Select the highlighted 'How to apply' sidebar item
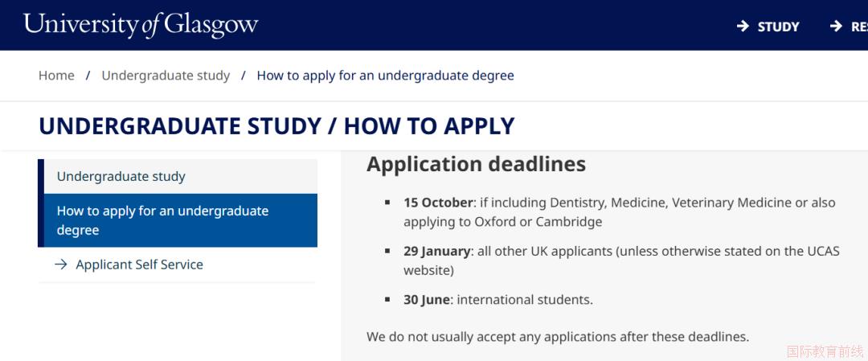The height and width of the screenshot is (361, 868). point(163,220)
